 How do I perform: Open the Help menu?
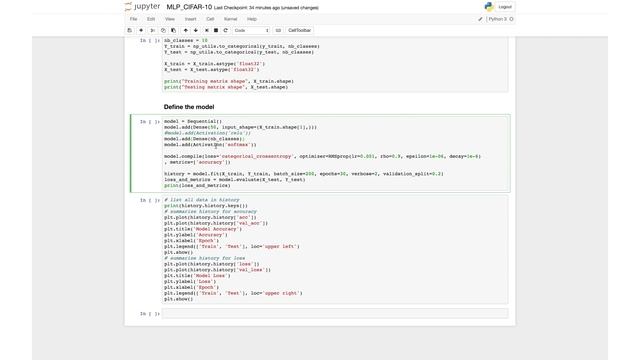click(x=252, y=19)
